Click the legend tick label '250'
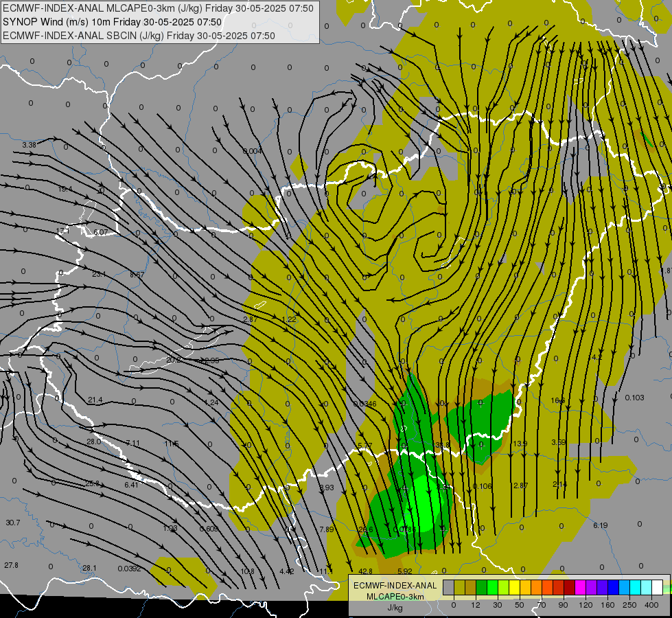 629,605
